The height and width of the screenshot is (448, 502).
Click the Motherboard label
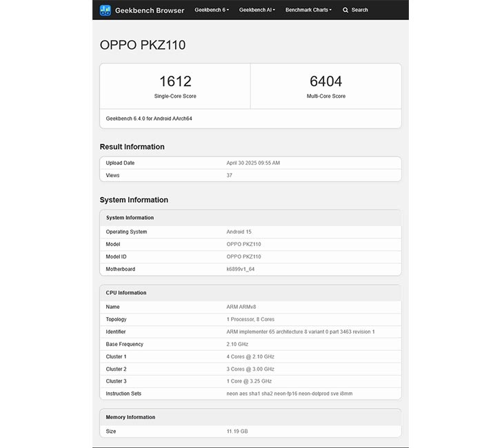pos(121,269)
